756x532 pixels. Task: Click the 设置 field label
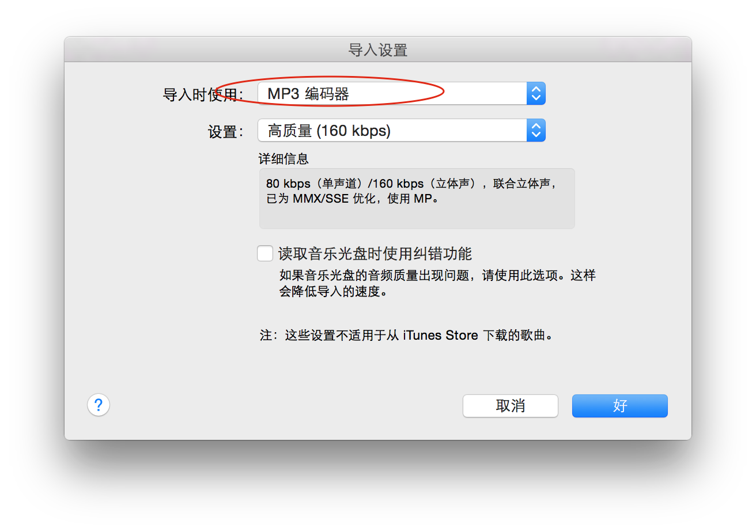(225, 132)
